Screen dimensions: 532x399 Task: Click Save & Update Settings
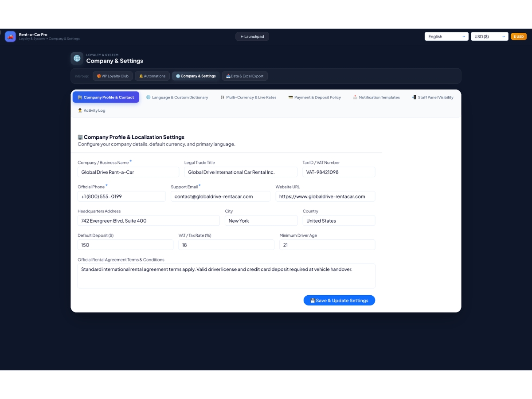(339, 300)
